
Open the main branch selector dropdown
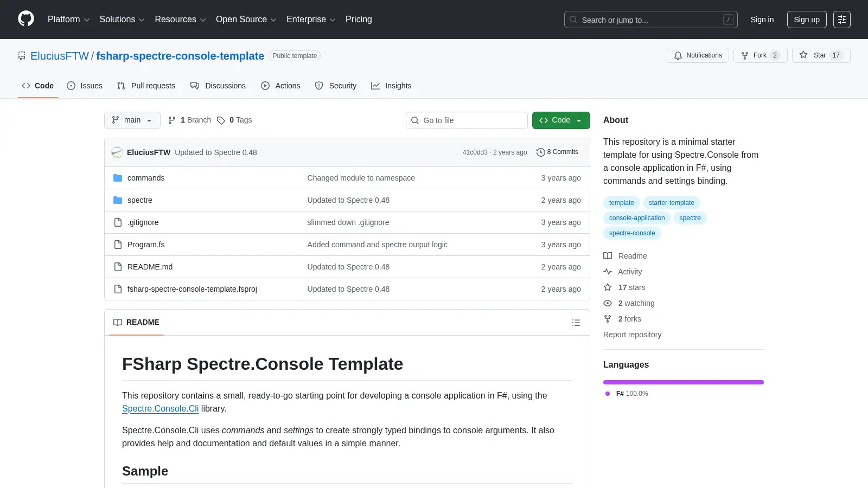[132, 120]
